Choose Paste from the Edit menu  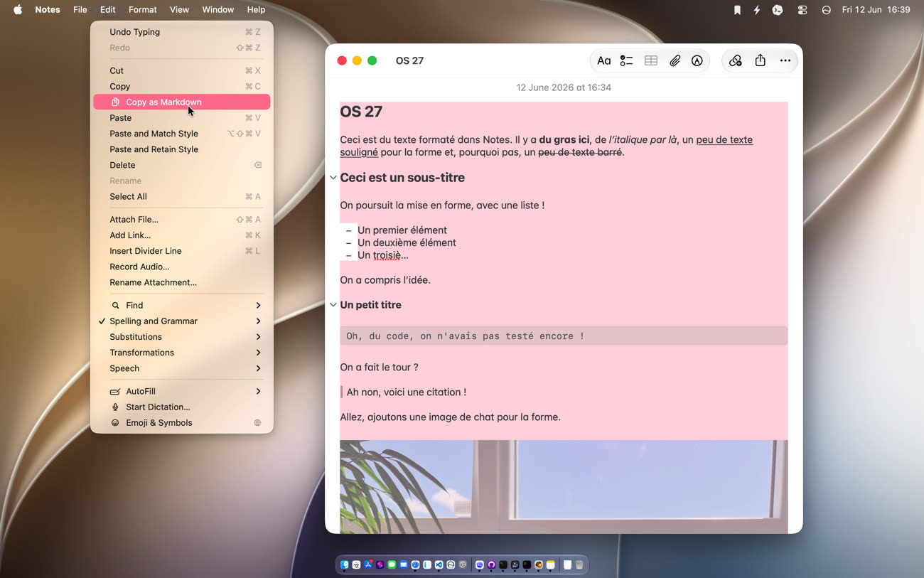pos(182,118)
